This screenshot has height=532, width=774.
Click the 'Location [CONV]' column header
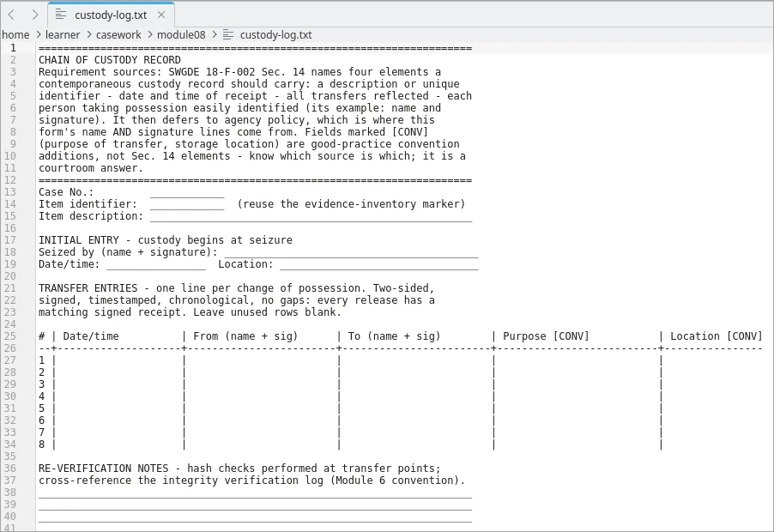(717, 336)
